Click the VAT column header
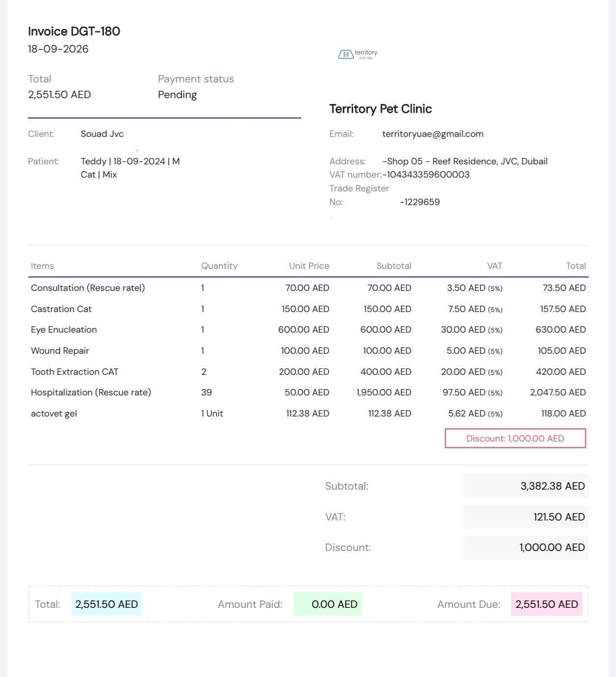This screenshot has width=616, height=677. 494,266
